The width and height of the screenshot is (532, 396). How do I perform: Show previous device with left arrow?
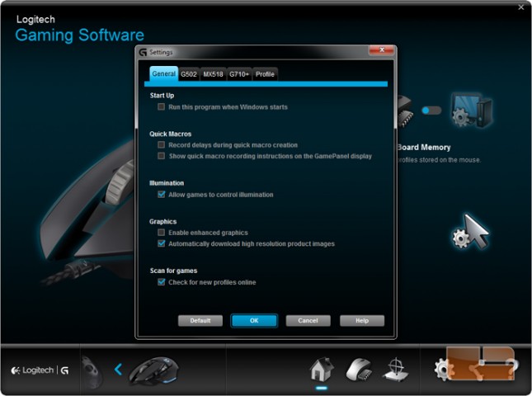118,370
